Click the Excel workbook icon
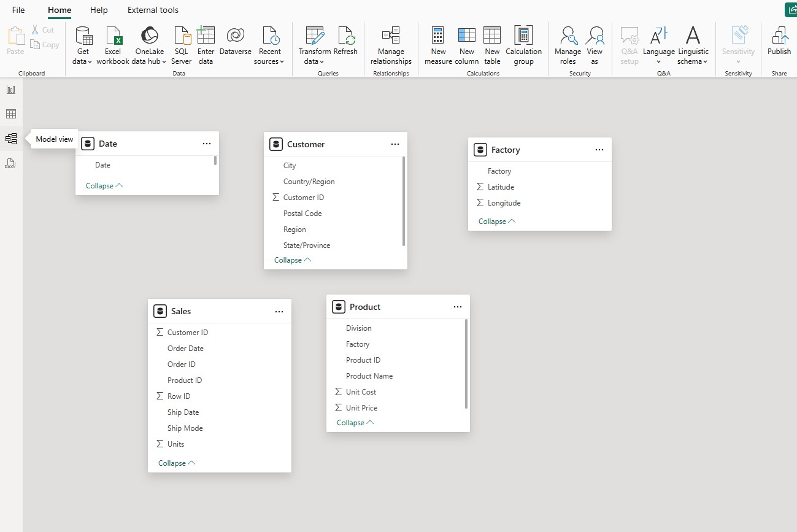The width and height of the screenshot is (797, 532). (113, 45)
